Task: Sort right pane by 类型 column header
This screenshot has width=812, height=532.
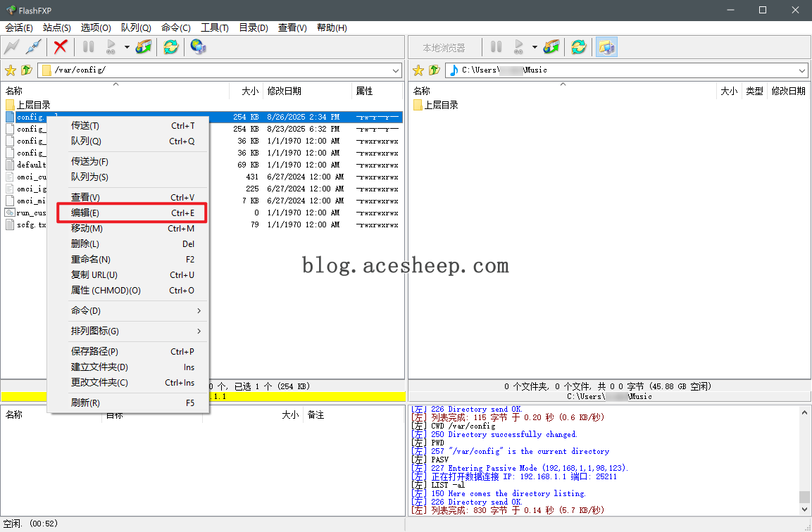Action: (x=754, y=91)
